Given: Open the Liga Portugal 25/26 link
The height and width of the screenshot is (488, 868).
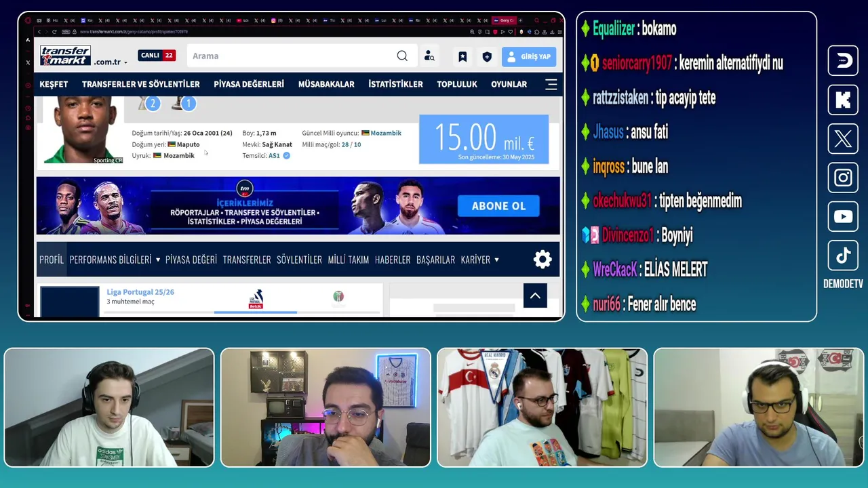Looking at the screenshot, I should (140, 292).
